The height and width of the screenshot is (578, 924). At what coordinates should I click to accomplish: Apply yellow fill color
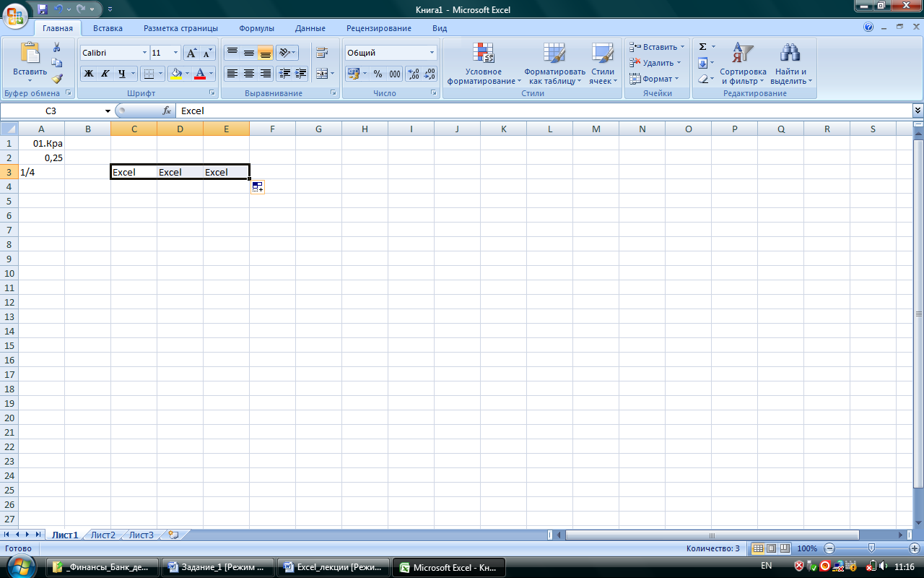click(175, 74)
